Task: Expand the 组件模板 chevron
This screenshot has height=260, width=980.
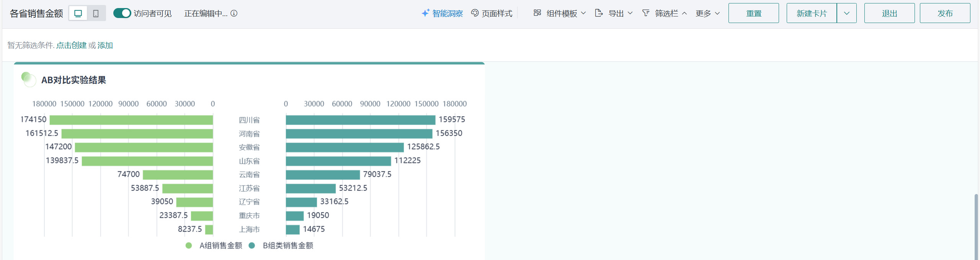Action: pyautogui.click(x=583, y=13)
